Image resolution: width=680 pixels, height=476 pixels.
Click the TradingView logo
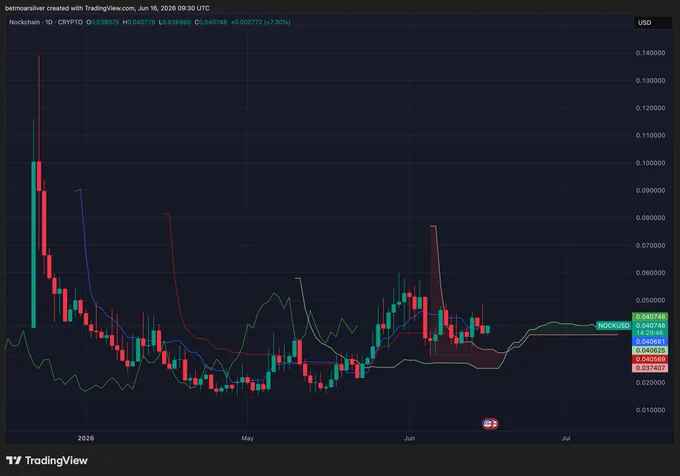click(47, 460)
